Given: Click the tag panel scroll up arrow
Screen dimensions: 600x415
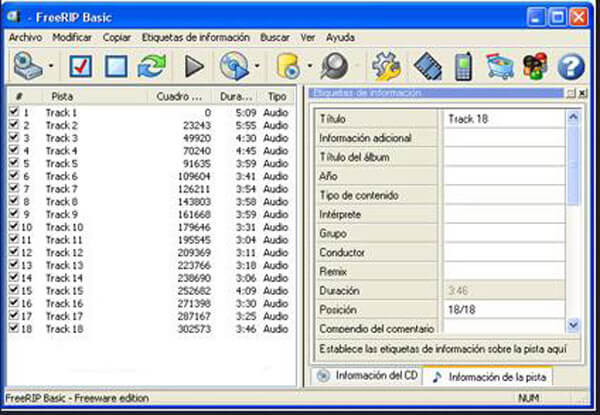Looking at the screenshot, I should (x=573, y=116).
